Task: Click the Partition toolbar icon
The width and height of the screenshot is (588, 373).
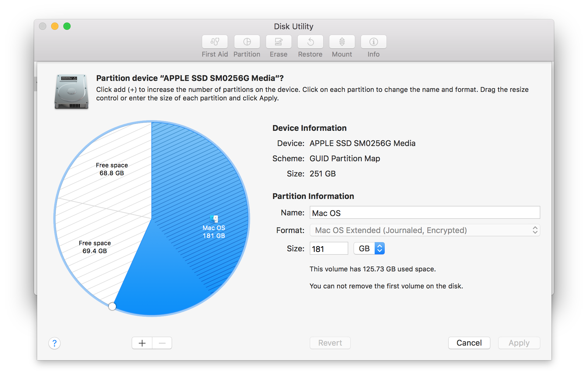Action: point(247,42)
